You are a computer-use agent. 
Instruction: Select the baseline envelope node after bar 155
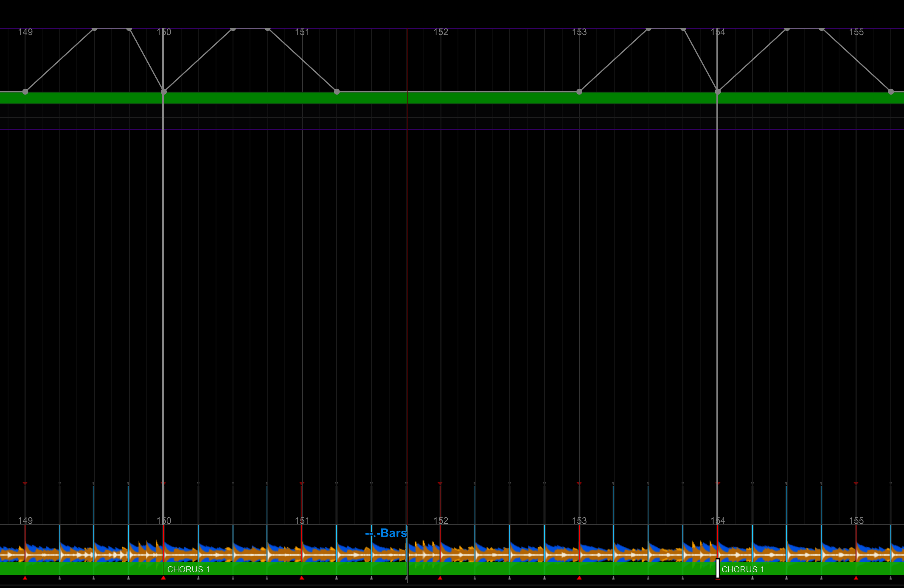(x=891, y=92)
